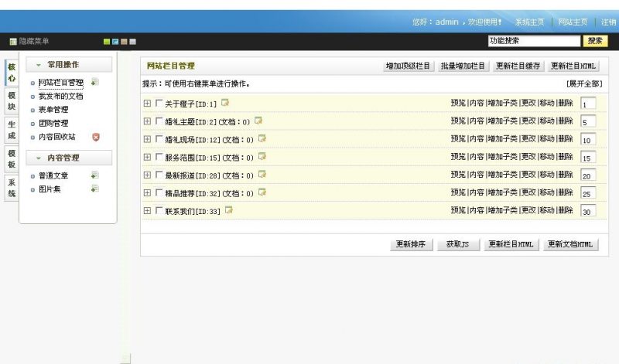The image size is (619, 364).
Task: Click the sort order field for 关于橙子
Action: [588, 104]
